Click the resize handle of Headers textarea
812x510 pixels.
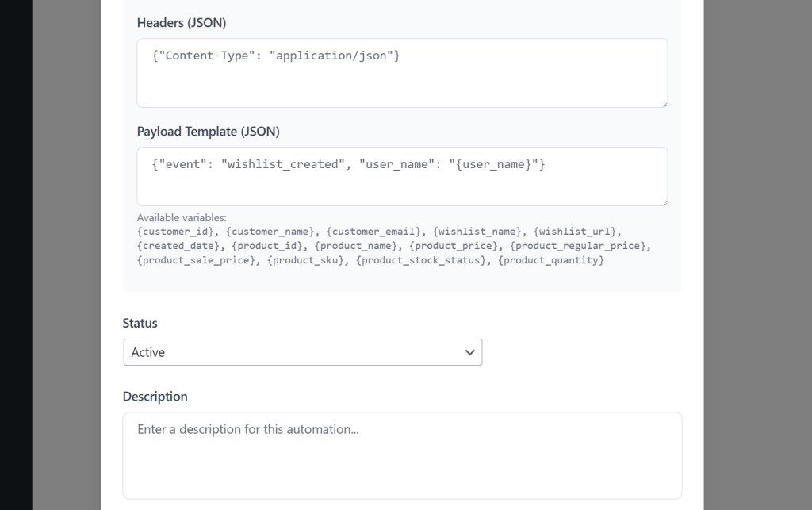665,105
